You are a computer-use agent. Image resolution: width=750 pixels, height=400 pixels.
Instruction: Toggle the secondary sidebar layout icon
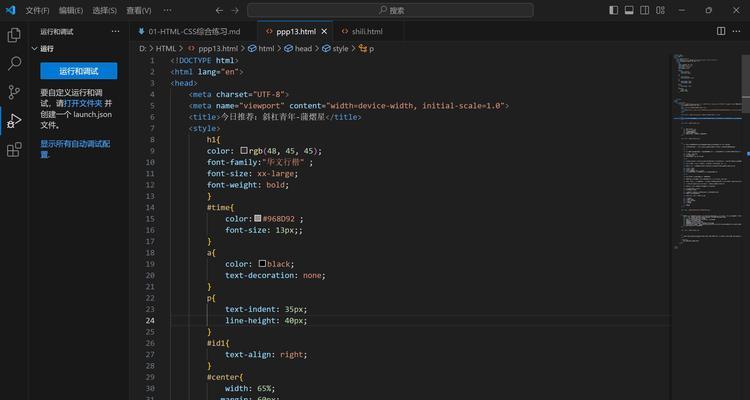[x=645, y=10]
